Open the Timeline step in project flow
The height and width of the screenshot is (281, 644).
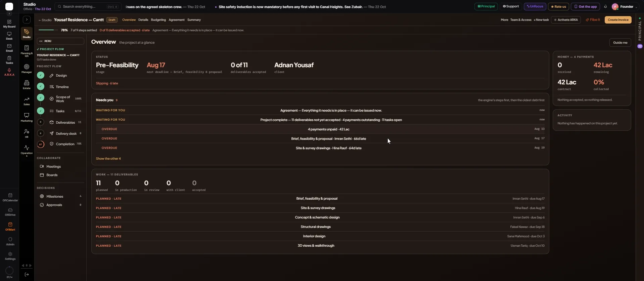click(62, 87)
